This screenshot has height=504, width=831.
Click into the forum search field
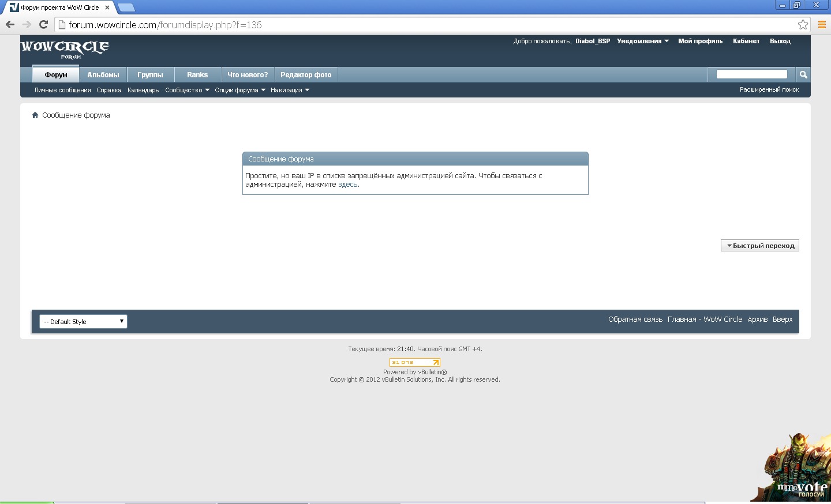[751, 74]
